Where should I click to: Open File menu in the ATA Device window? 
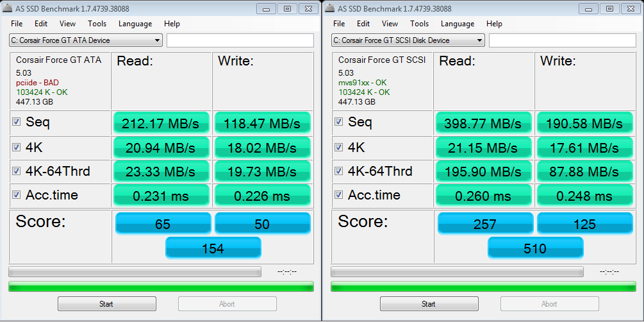pos(17,24)
